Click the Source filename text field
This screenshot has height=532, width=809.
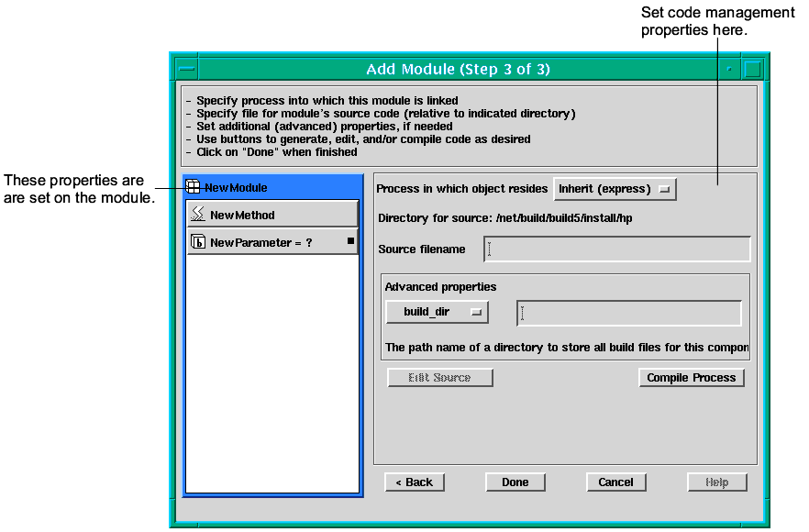[617, 249]
